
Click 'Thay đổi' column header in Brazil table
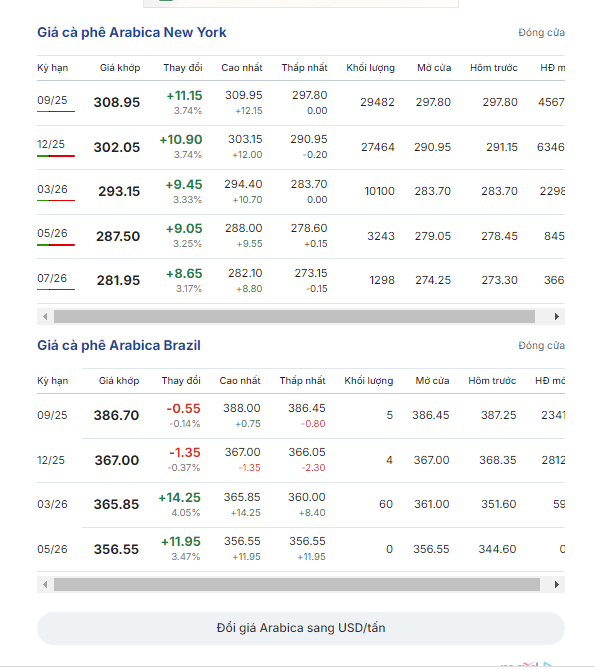point(181,381)
